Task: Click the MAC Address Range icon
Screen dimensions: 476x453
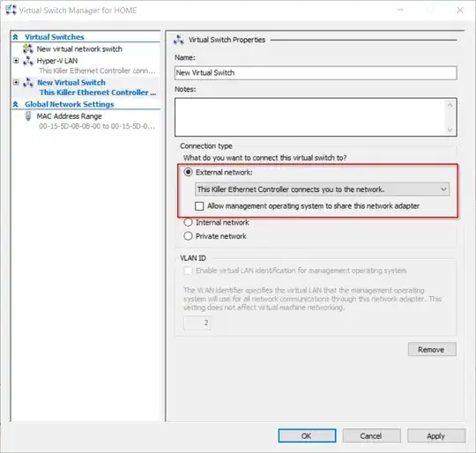Action: point(28,116)
